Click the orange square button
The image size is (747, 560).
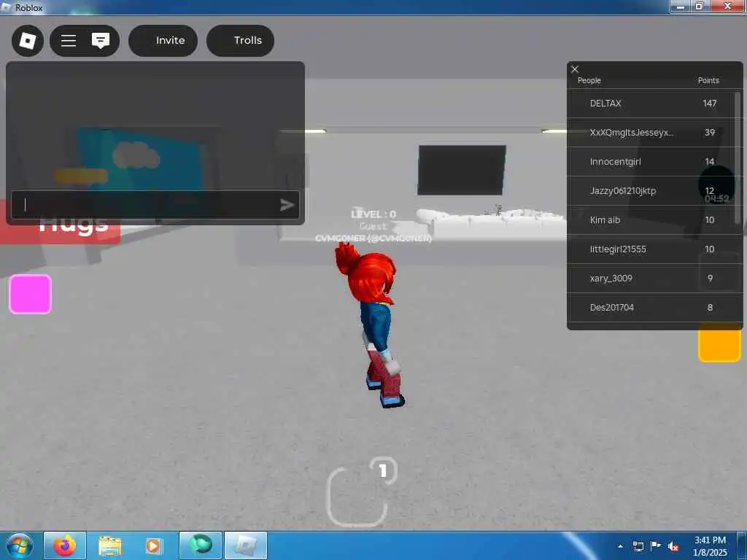tap(719, 345)
